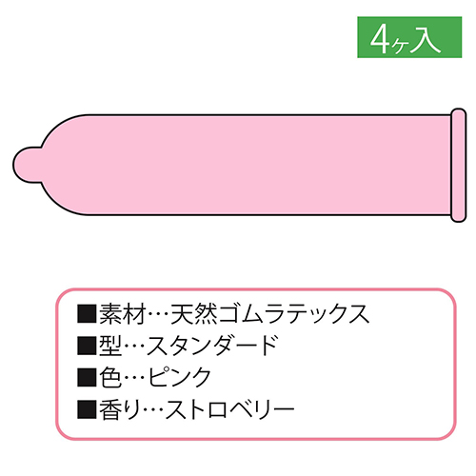Select the reservoir tip of the illustration

(28, 165)
